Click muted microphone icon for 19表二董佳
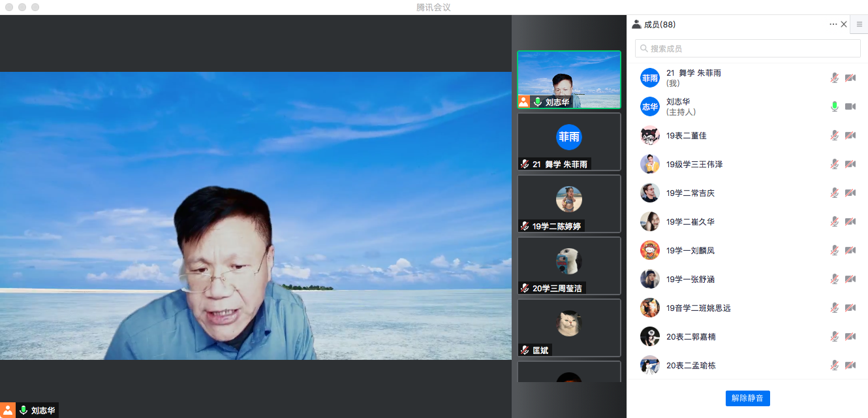 point(834,135)
